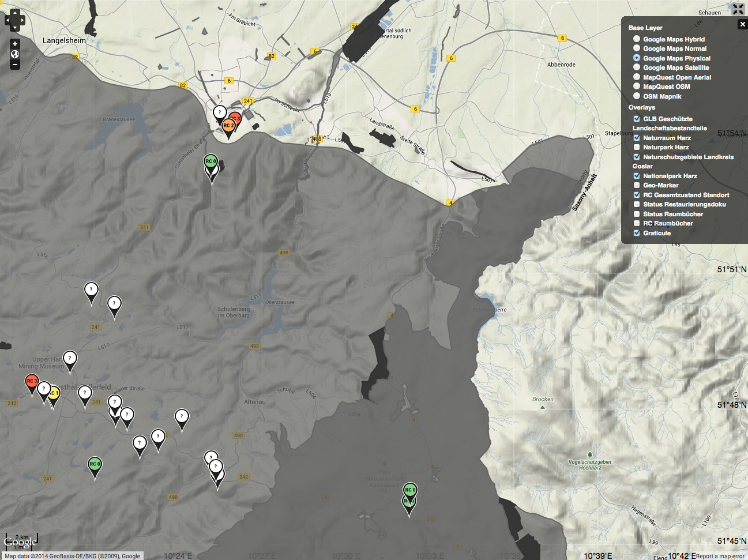This screenshot has width=748, height=560.
Task: Switch base layer to Google Maps Hybrid
Action: pyautogui.click(x=637, y=39)
